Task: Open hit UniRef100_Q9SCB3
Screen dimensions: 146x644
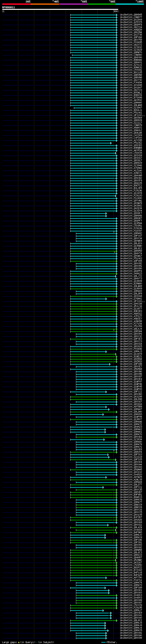Action: pos(131,146)
